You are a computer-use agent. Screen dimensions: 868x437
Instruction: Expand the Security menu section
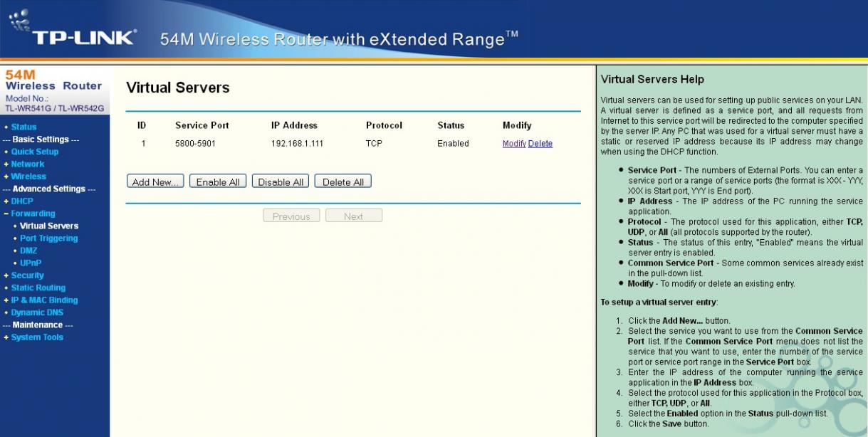click(x=27, y=275)
